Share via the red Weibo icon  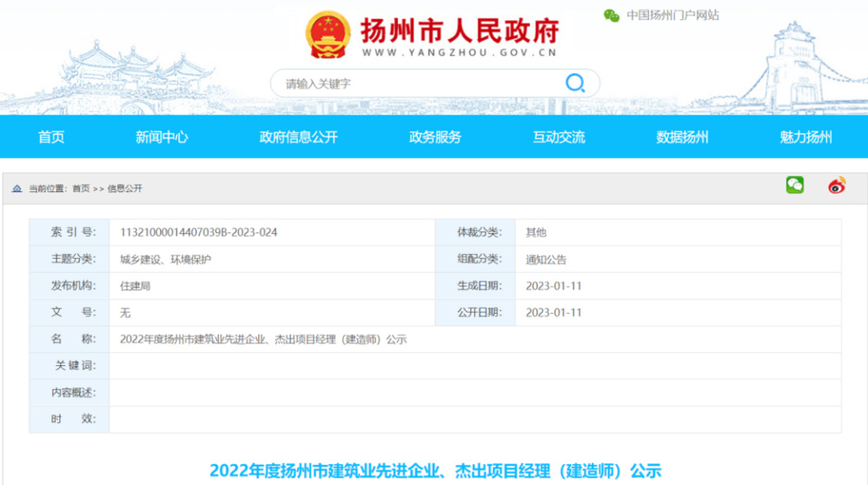tap(836, 185)
